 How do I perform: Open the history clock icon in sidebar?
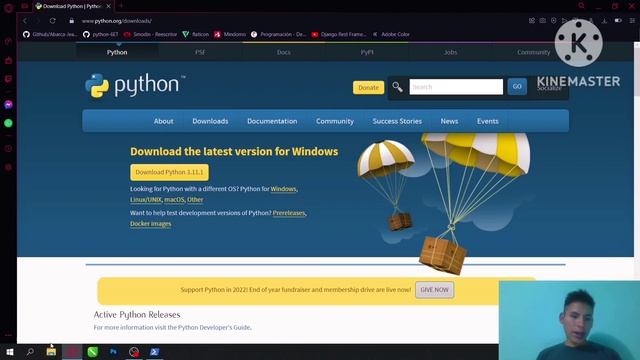click(x=8, y=149)
